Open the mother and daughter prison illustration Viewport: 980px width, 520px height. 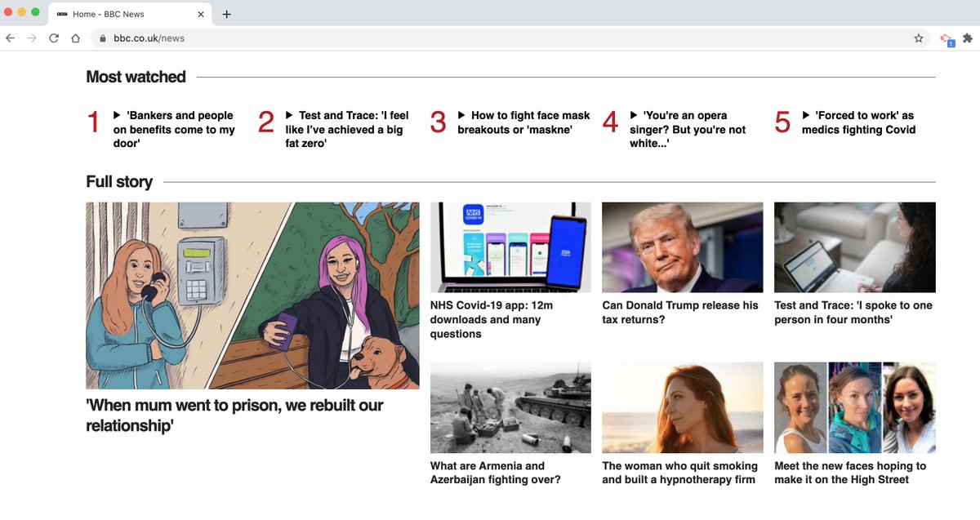pos(252,296)
